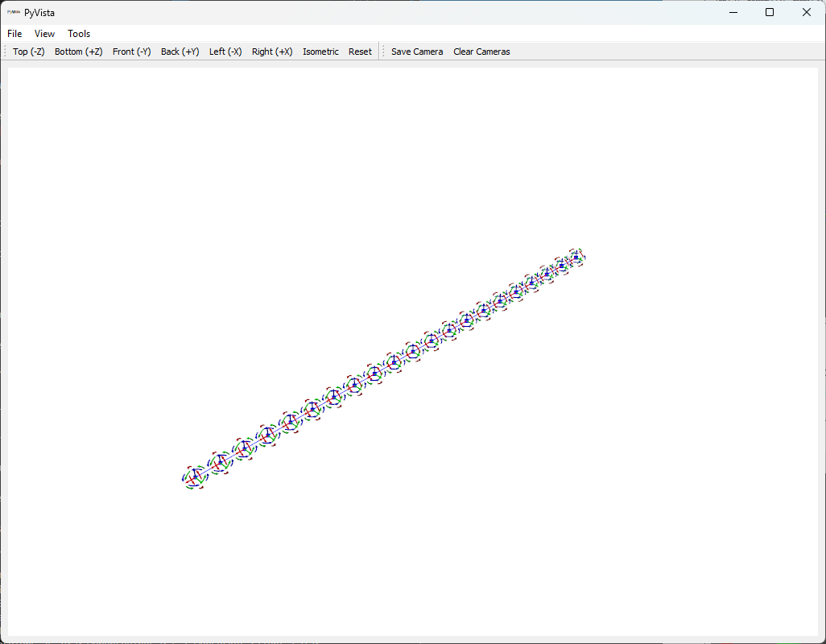Click the PyVista app icon in title bar
The image size is (826, 644).
(14, 12)
